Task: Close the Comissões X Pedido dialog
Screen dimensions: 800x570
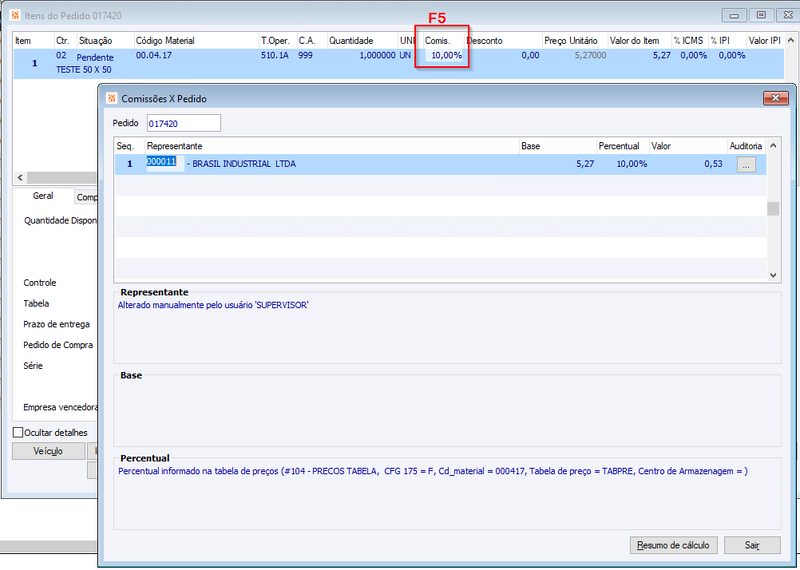Action: [776, 97]
